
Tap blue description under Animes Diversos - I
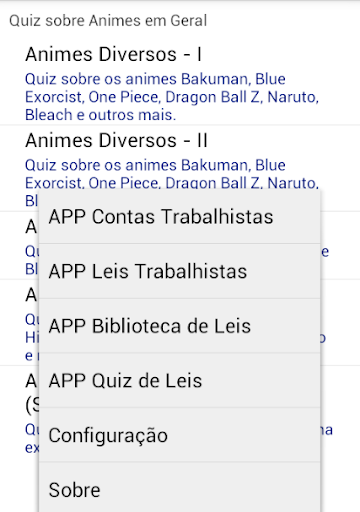click(172, 97)
